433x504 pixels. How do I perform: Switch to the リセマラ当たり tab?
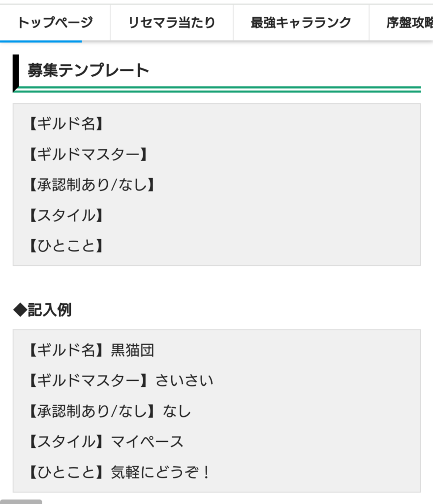tap(171, 22)
